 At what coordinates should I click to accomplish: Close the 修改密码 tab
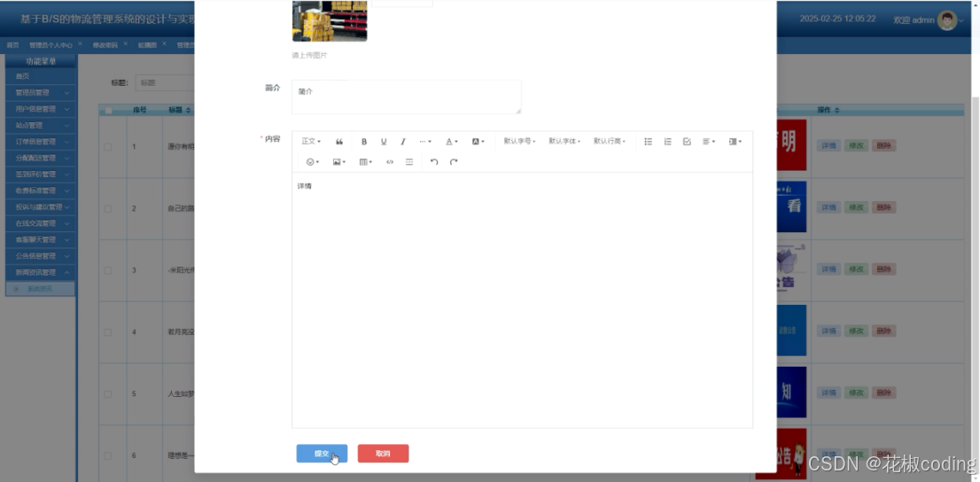coord(125,43)
